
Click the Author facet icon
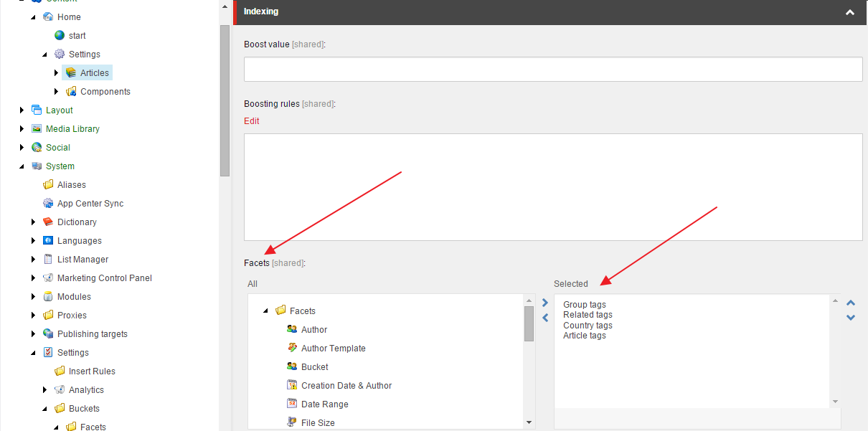(x=292, y=330)
